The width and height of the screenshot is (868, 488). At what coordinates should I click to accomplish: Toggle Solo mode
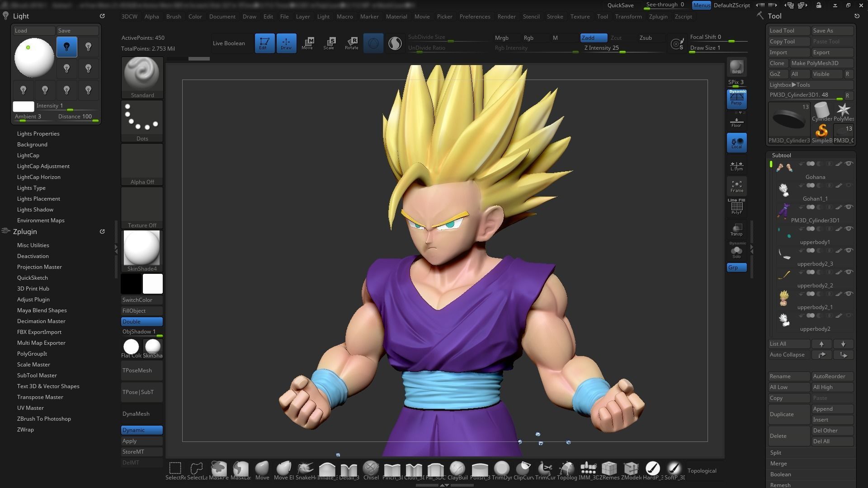736,251
